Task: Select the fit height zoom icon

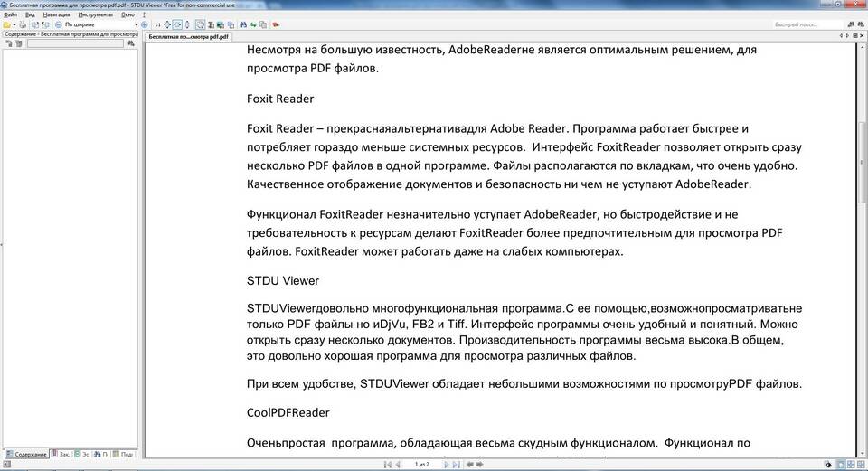Action: tap(187, 25)
